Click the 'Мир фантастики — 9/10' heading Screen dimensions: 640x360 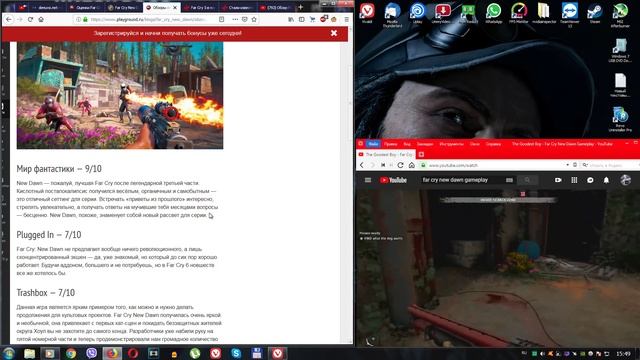[59, 169]
